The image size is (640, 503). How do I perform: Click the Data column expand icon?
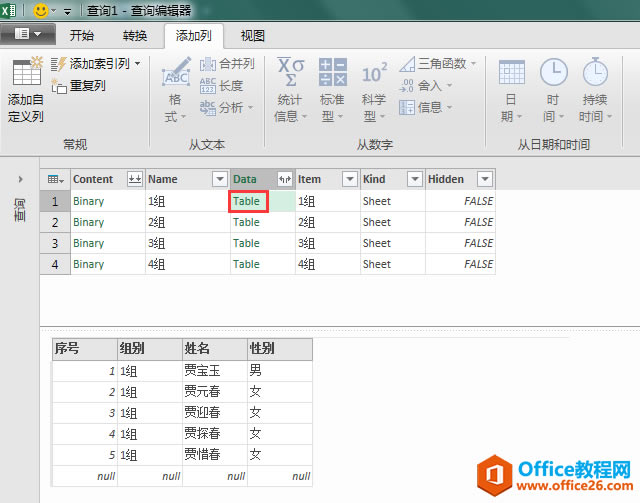285,179
